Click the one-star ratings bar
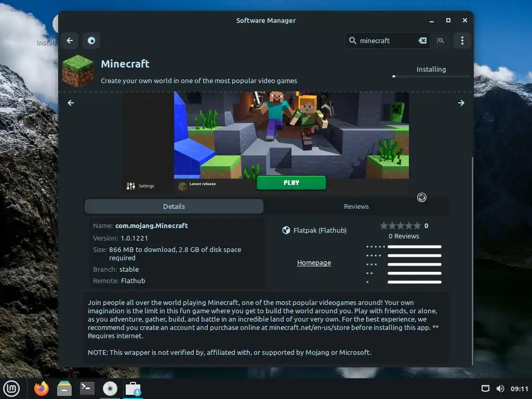 pos(415,282)
